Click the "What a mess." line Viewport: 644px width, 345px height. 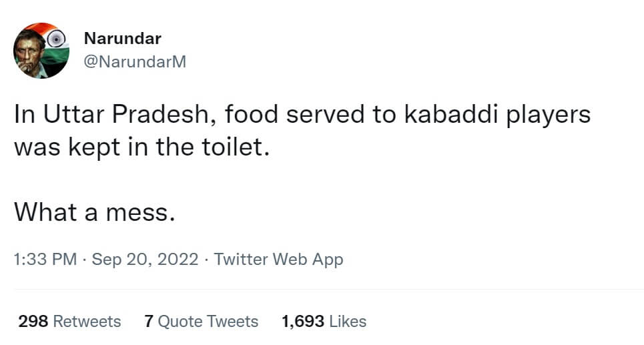point(94,212)
